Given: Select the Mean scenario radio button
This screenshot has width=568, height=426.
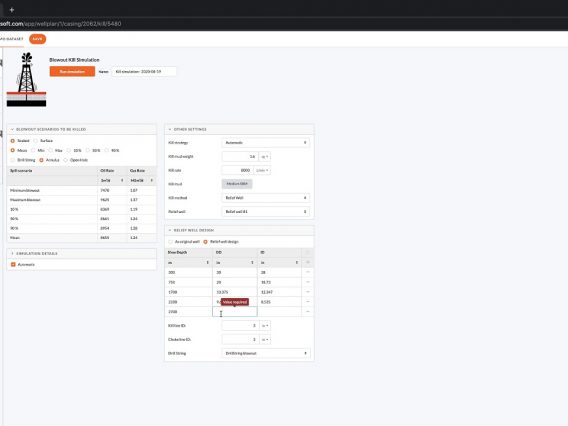Looking at the screenshot, I should tap(13, 150).
